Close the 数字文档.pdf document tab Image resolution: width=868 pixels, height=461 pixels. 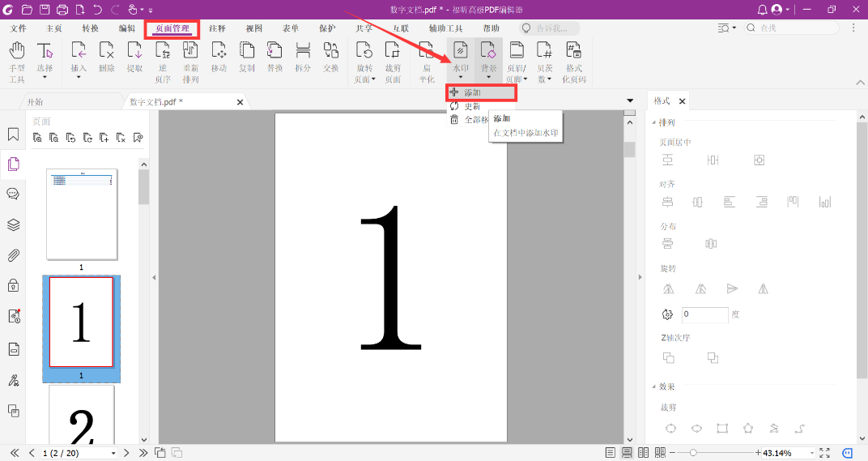(x=240, y=102)
